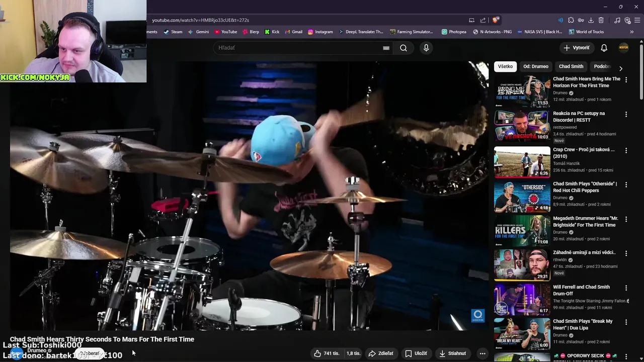Image resolution: width=644 pixels, height=362 pixels.
Task: Open Reakcia na PC setupy thumbnail
Action: [x=522, y=126]
